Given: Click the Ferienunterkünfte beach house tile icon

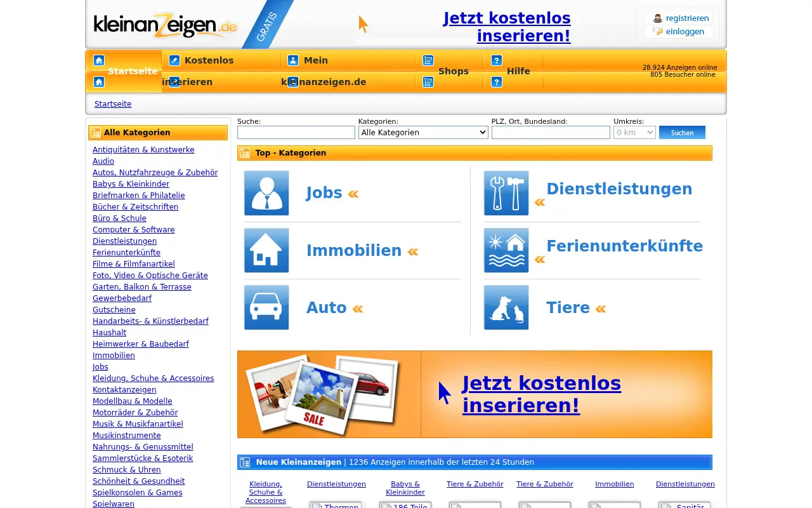Looking at the screenshot, I should [x=506, y=250].
